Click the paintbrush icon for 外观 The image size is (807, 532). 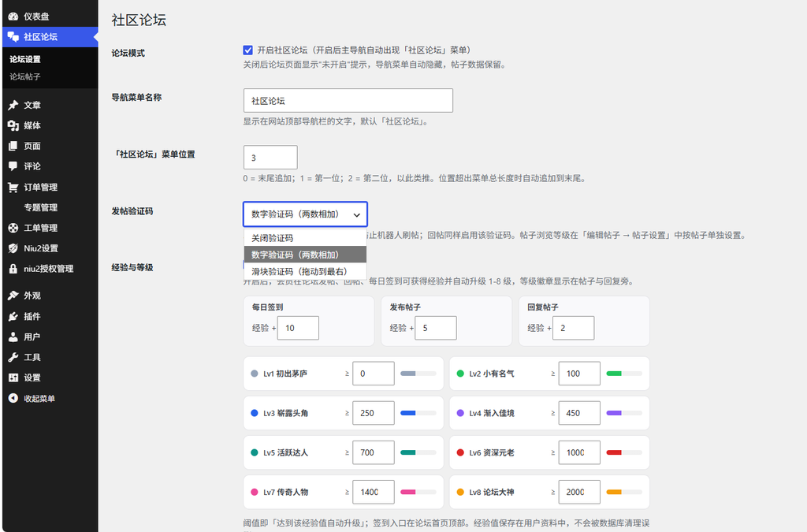(x=13, y=296)
